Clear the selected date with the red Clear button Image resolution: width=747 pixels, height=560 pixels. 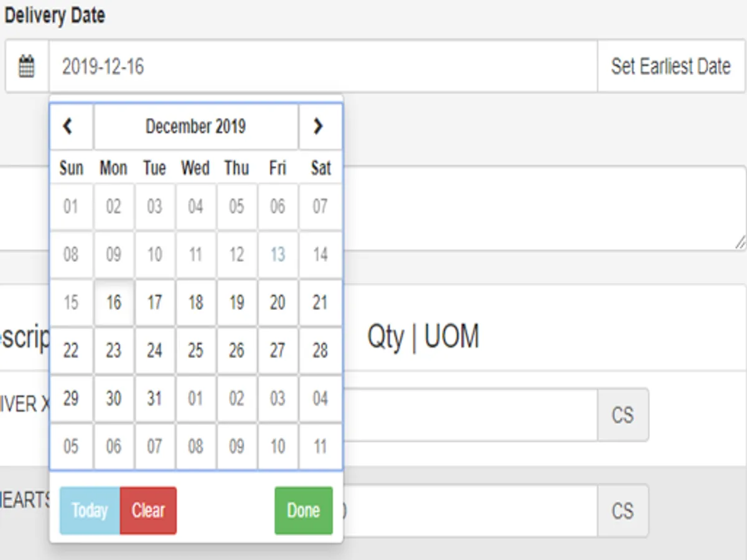pos(148,511)
